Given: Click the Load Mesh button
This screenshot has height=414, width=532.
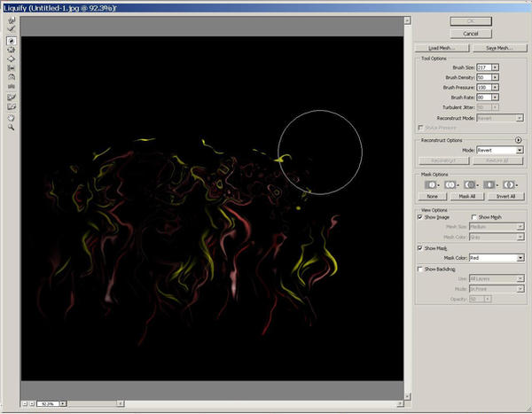Looking at the screenshot, I should (x=442, y=48).
